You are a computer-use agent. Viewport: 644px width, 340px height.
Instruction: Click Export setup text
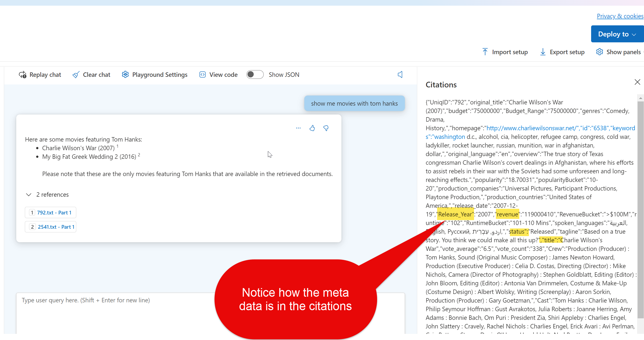(x=567, y=52)
